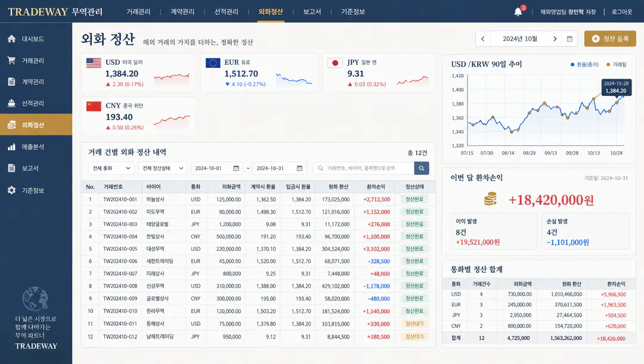This screenshot has width=644, height=364.
Task: Click the shopping cart icon for 거래관리
Action: [x=11, y=60]
